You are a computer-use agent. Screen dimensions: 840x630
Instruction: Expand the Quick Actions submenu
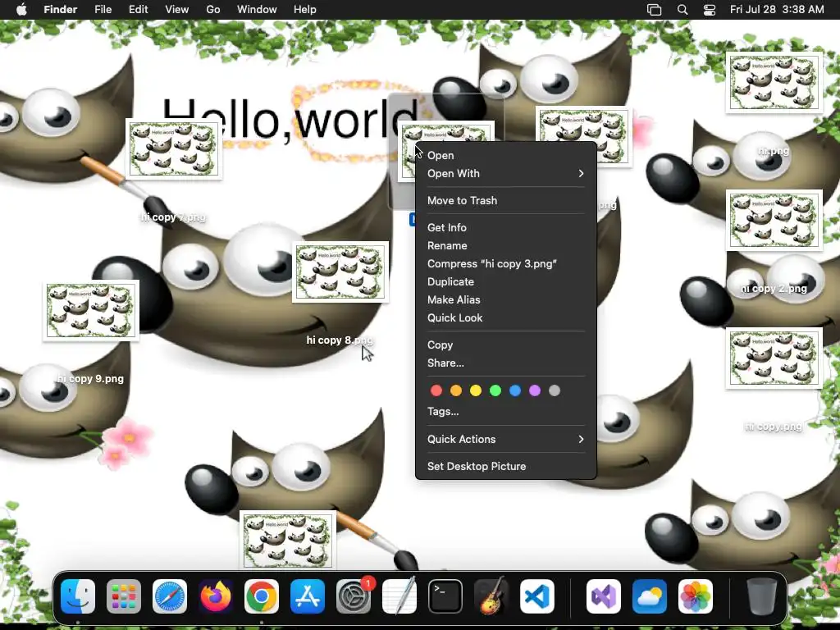(505, 440)
